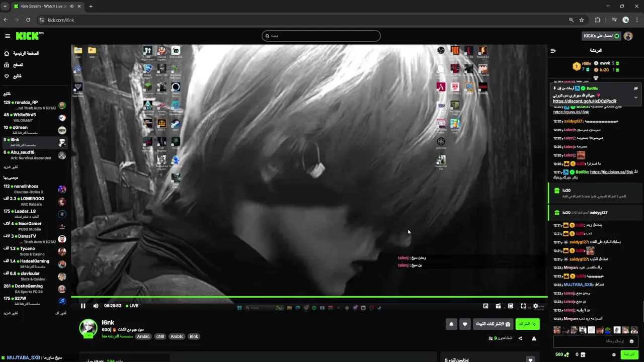644x362 pixels.
Task: Open video player settings gear
Action: point(536,306)
